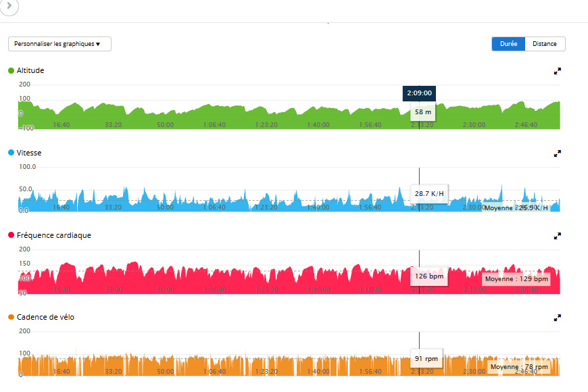Switch the chart axis to Durée
The width and height of the screenshot is (588, 392).
click(508, 44)
